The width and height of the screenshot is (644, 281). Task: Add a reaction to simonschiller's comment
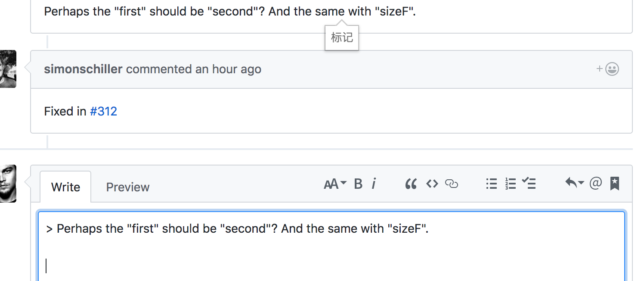[608, 69]
